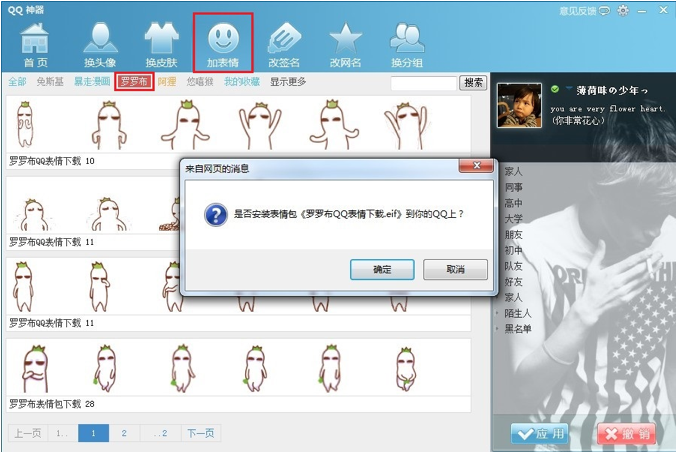This screenshot has height=453, width=678.
Task: Click the 撤销 undo button
Action: [627, 434]
